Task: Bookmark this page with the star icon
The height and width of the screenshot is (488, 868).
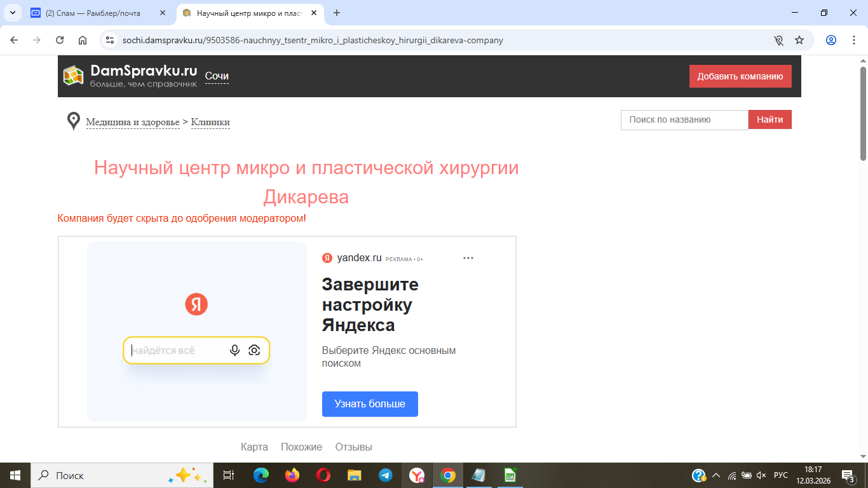Action: coord(799,40)
